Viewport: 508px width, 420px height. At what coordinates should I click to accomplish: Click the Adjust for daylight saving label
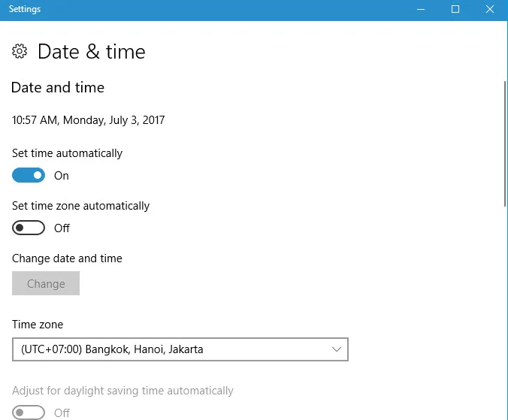click(122, 391)
